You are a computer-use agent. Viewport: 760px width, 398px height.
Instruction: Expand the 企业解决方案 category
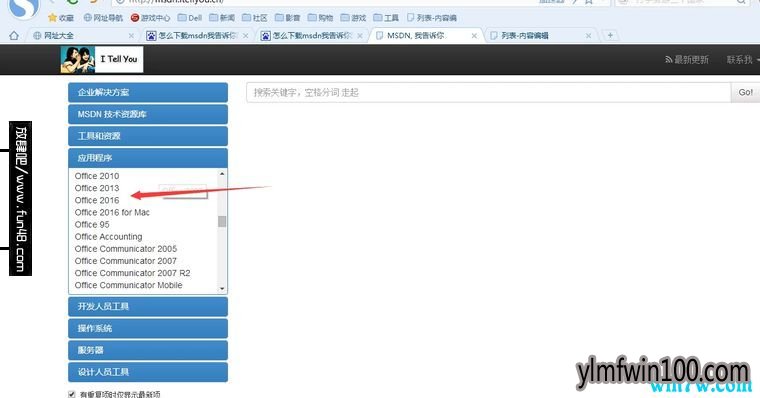coord(148,93)
